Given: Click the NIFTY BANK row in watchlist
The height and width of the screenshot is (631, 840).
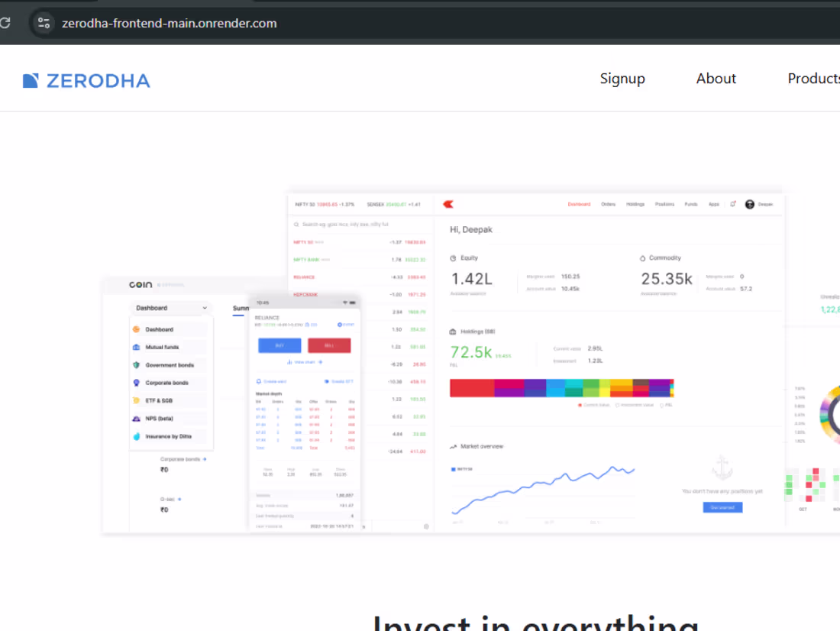Looking at the screenshot, I should (x=360, y=260).
